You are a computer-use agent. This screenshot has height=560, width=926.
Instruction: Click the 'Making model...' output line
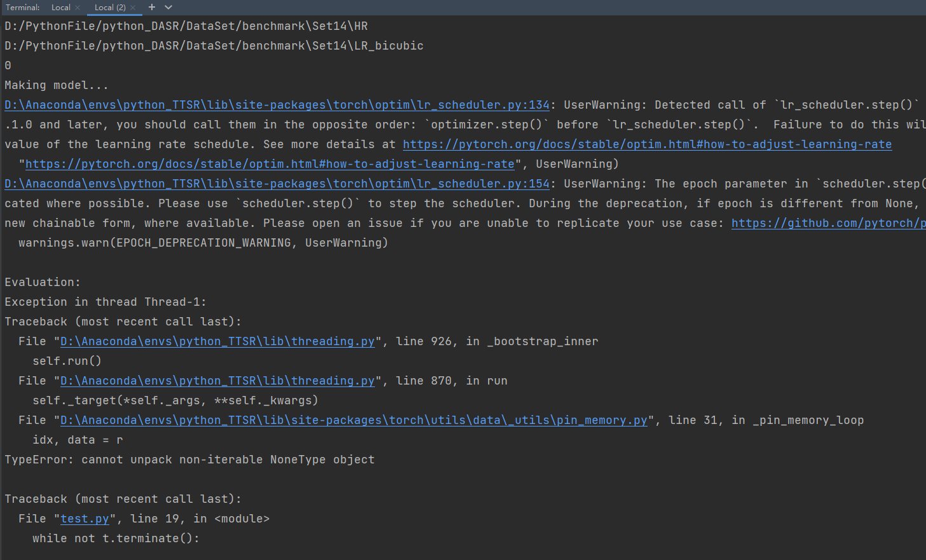tap(57, 85)
